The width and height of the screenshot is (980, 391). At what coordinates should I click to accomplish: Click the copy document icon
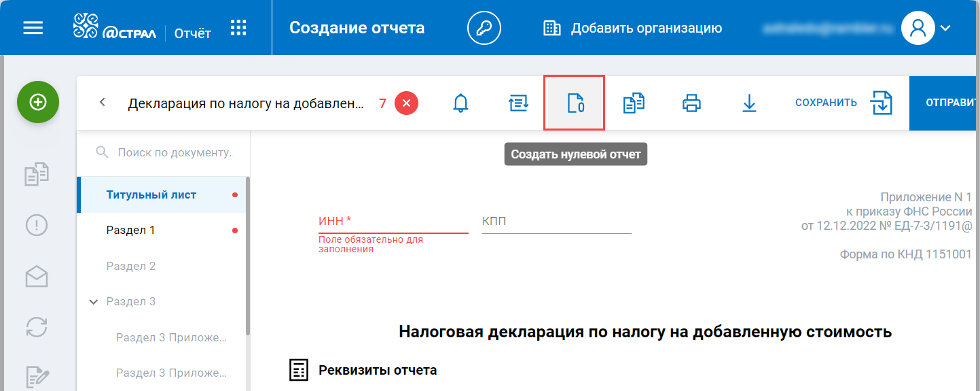coord(634,103)
